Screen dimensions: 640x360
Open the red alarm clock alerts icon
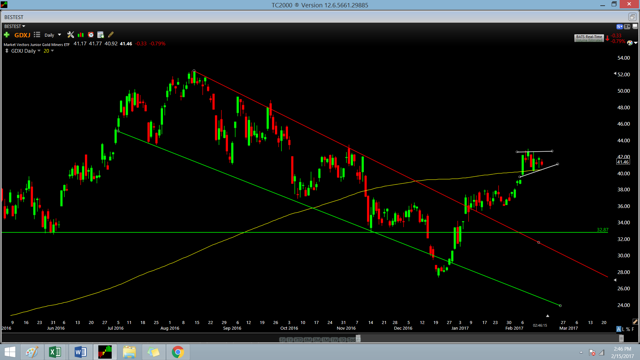(x=91, y=35)
